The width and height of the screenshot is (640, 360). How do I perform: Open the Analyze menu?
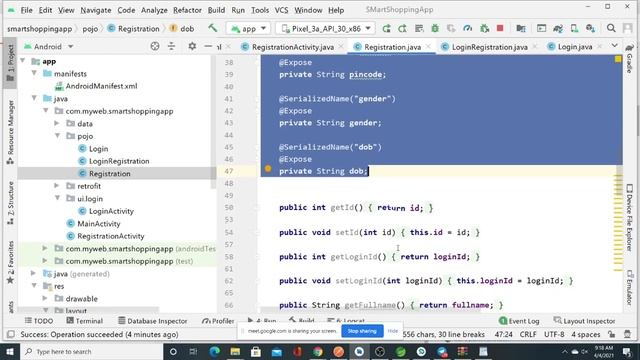[x=154, y=10]
